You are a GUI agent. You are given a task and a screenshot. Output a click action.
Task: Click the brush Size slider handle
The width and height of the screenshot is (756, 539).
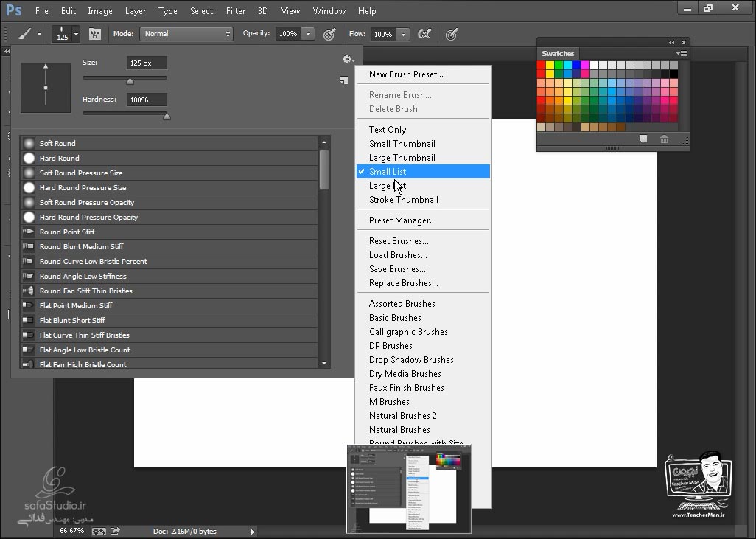point(130,81)
